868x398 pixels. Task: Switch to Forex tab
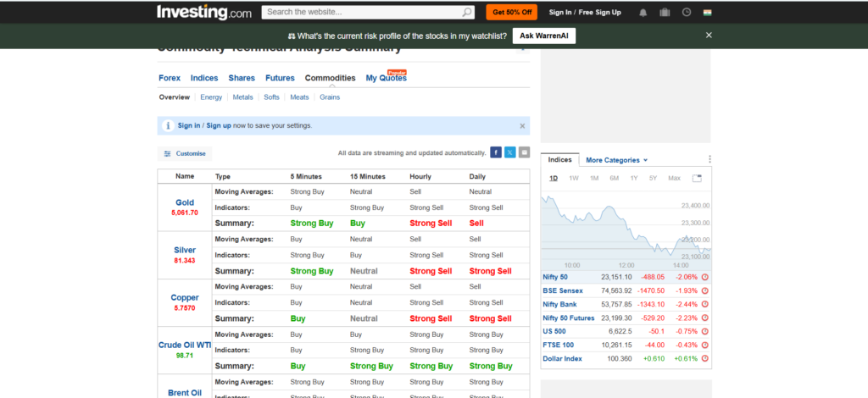(x=170, y=78)
